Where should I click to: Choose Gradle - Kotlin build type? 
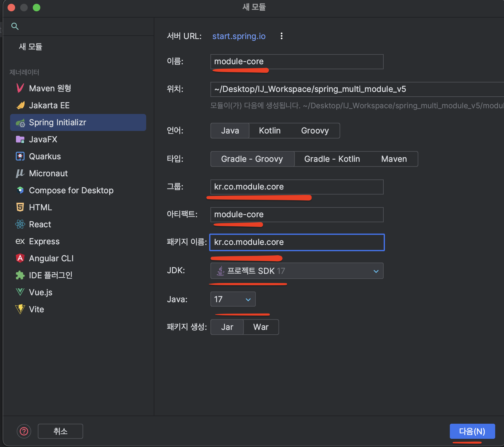(x=332, y=159)
